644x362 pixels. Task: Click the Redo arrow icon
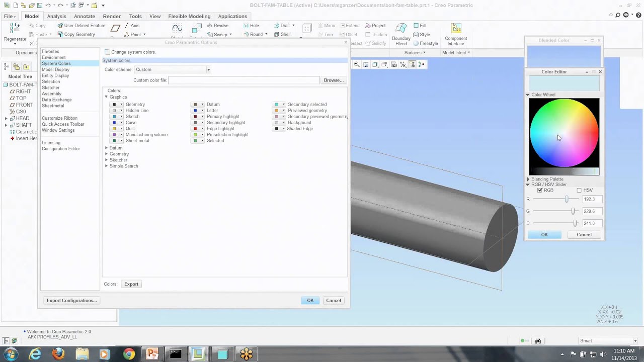pos(60,6)
